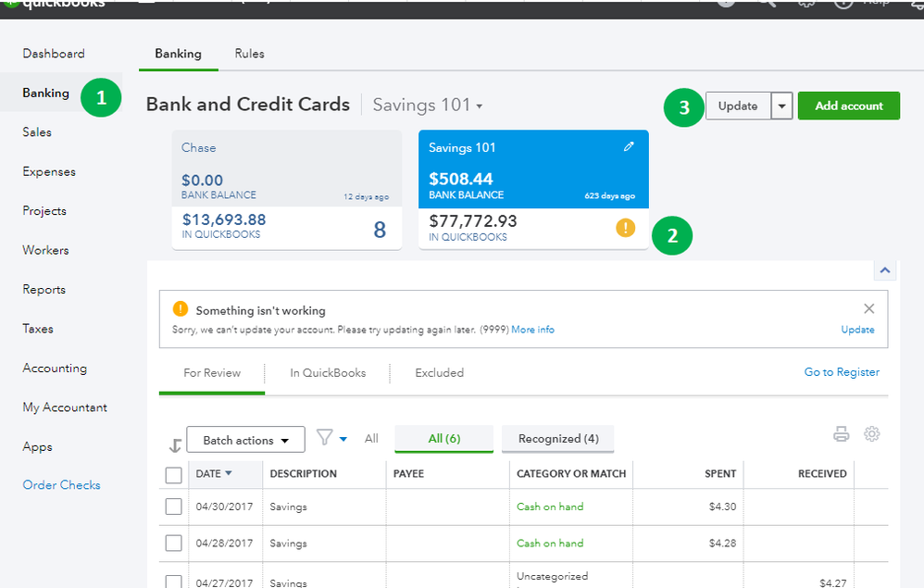Collapse the account cards with the chevron
The image size is (924, 588).
(x=884, y=270)
